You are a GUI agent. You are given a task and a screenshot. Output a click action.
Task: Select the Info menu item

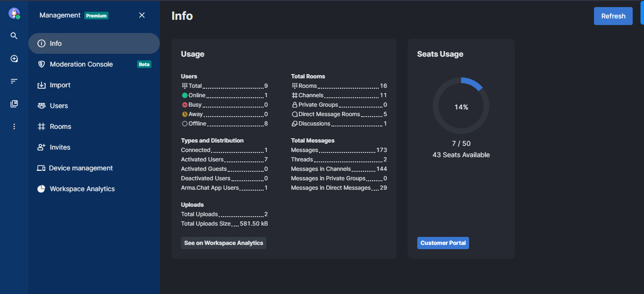[56, 43]
